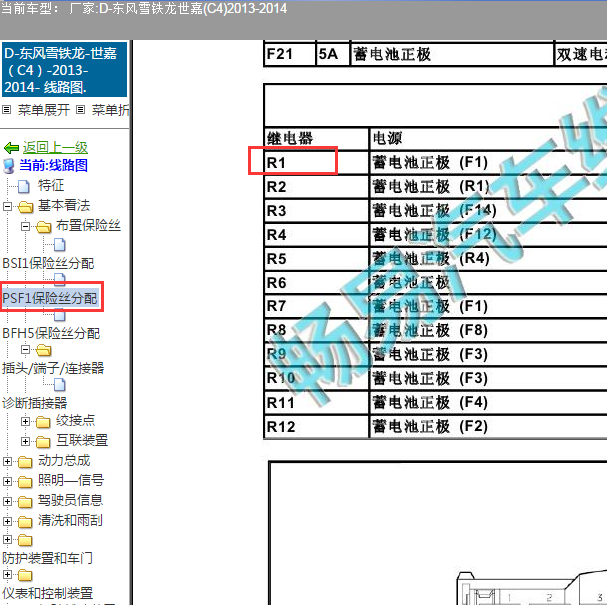The height and width of the screenshot is (605, 607).
Task: Click the R6 relay cell
Action: 317,283
